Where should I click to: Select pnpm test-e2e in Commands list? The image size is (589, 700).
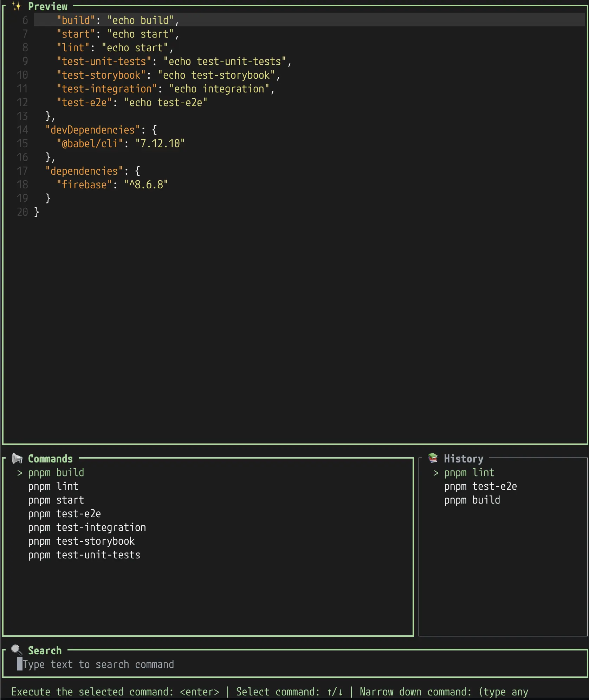point(65,514)
